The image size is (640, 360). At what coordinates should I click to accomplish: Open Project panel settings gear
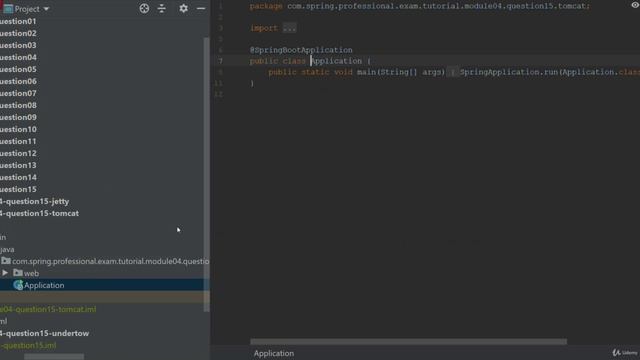click(184, 9)
